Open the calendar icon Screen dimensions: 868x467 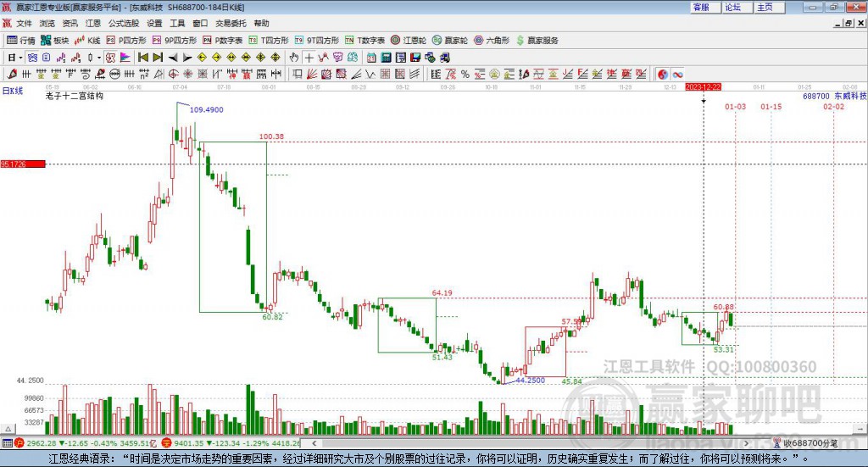pyautogui.click(x=371, y=58)
